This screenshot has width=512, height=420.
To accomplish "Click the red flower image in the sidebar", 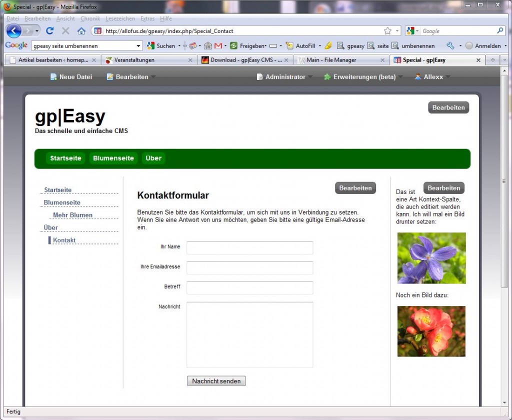I will click(x=430, y=331).
